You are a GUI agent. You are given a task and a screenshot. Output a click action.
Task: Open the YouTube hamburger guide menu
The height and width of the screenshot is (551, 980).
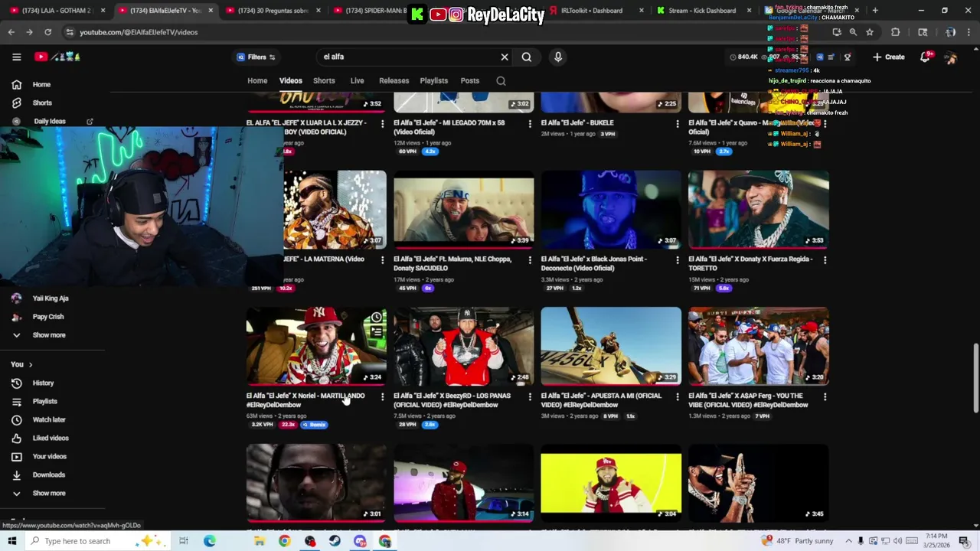[x=16, y=57]
